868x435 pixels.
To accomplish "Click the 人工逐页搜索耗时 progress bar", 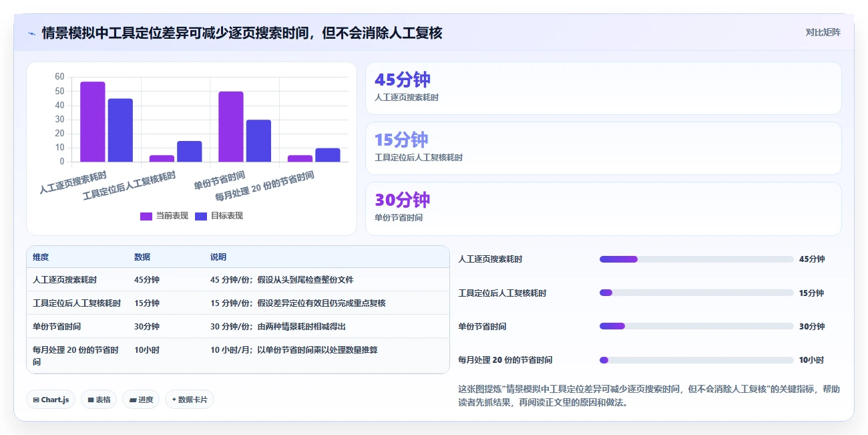I will (696, 259).
